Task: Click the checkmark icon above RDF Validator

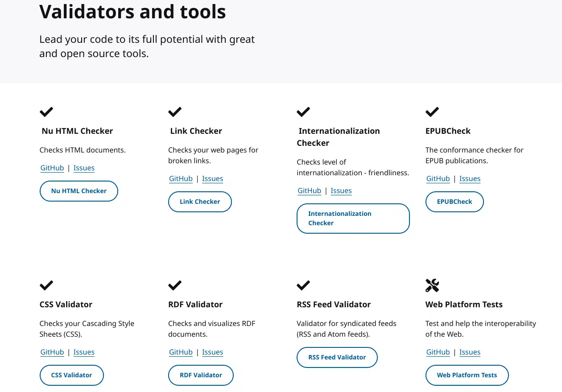Action: 175,285
